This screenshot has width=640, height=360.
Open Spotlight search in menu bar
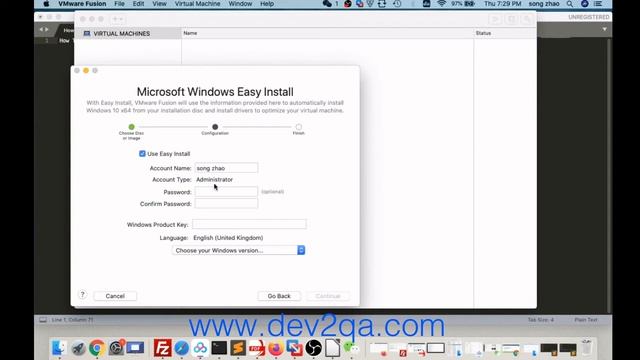coord(570,4)
